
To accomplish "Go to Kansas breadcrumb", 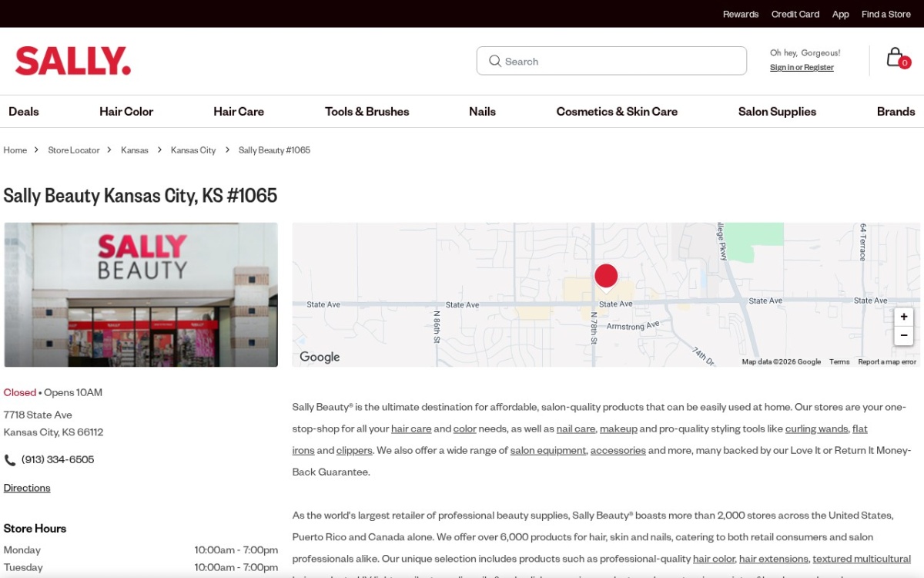I will [135, 150].
